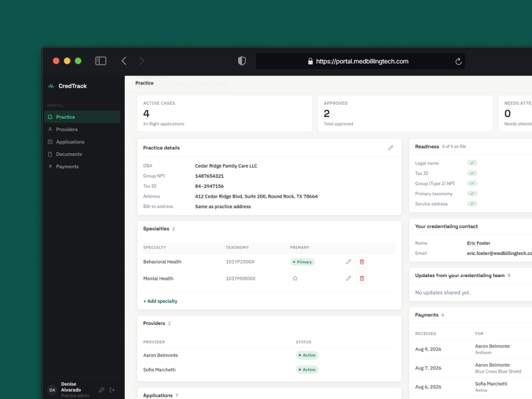Click the Tax ID readiness checkmark
The image size is (532, 399).
472,173
